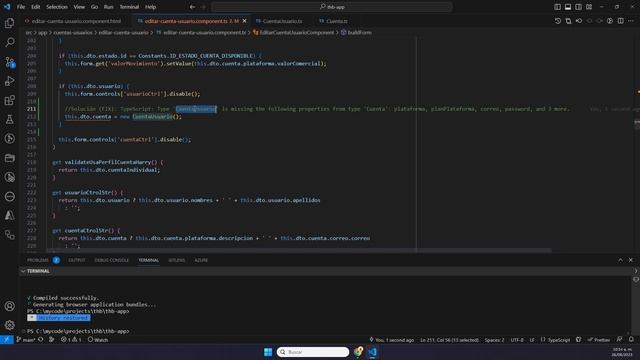Open the View menu
Screen dimensions: 640x360
tap(79, 7)
